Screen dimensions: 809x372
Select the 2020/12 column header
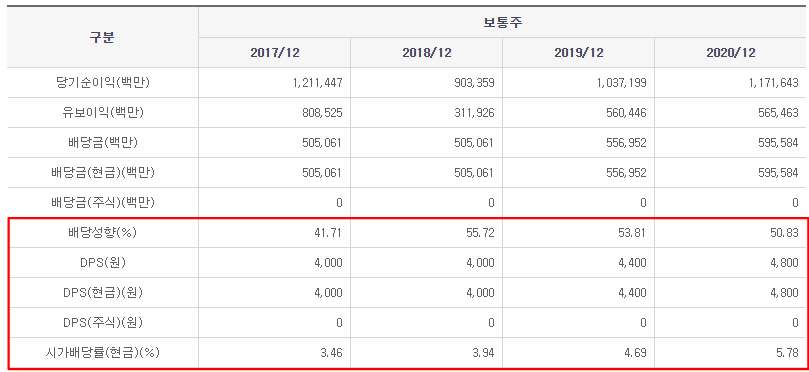(x=731, y=53)
